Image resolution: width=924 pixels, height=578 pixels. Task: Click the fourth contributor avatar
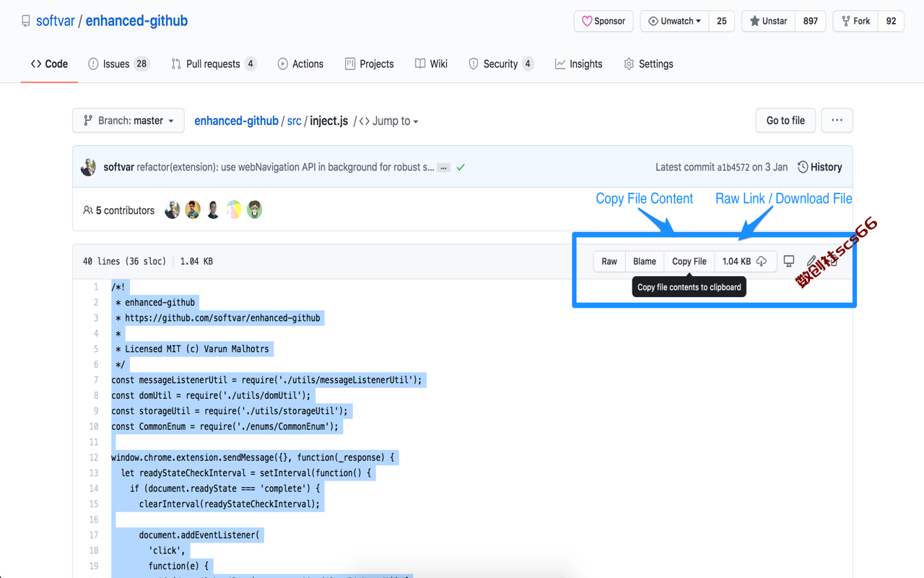point(234,210)
